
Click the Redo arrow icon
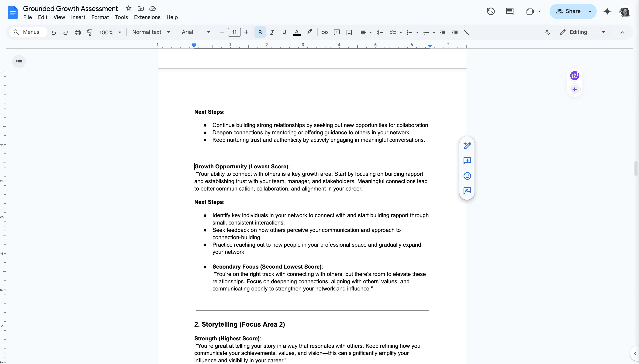(65, 32)
